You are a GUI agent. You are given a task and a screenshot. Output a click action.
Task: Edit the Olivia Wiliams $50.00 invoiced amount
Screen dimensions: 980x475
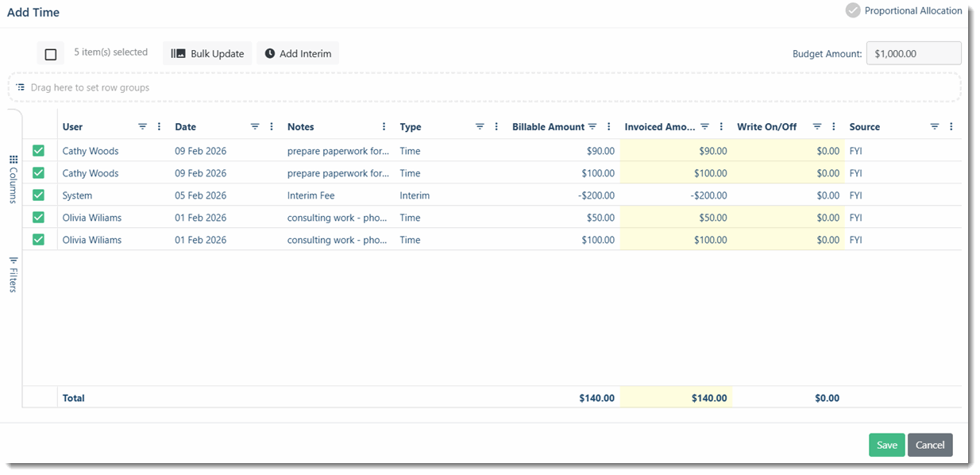675,218
